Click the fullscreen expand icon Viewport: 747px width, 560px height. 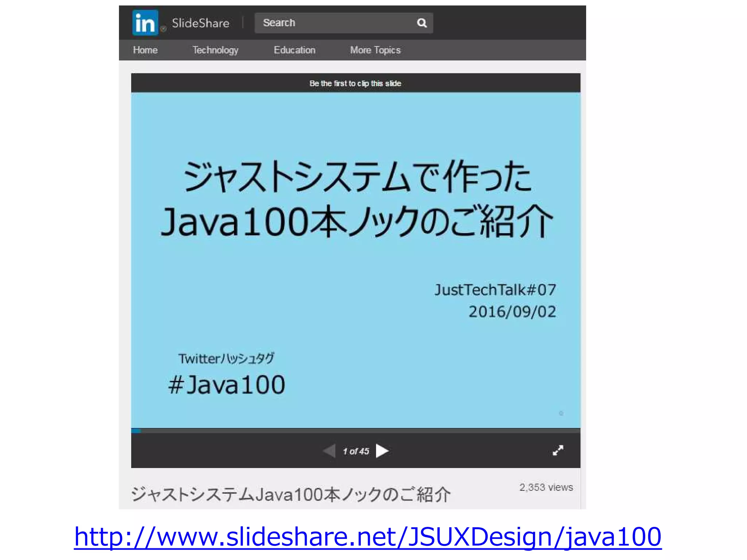coord(558,451)
